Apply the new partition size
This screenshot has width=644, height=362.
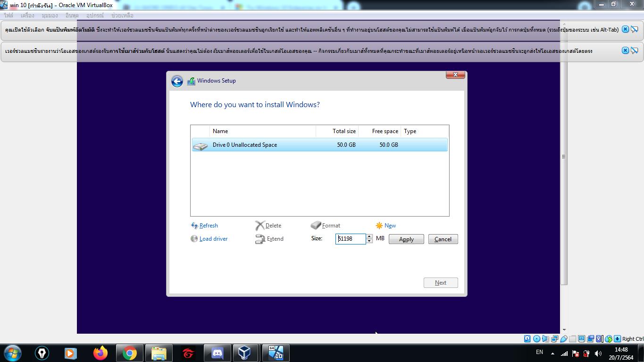point(406,239)
